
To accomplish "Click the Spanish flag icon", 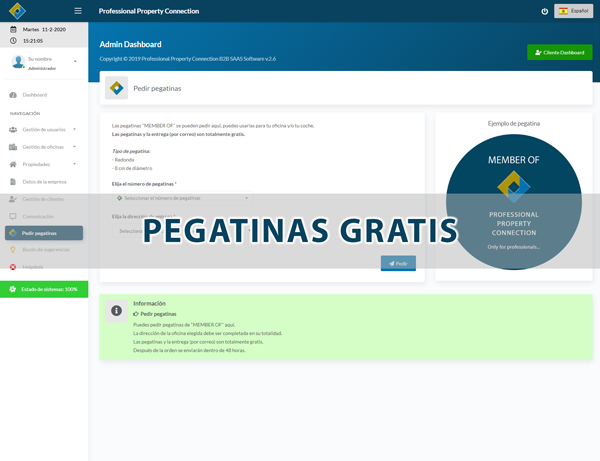I will point(563,11).
